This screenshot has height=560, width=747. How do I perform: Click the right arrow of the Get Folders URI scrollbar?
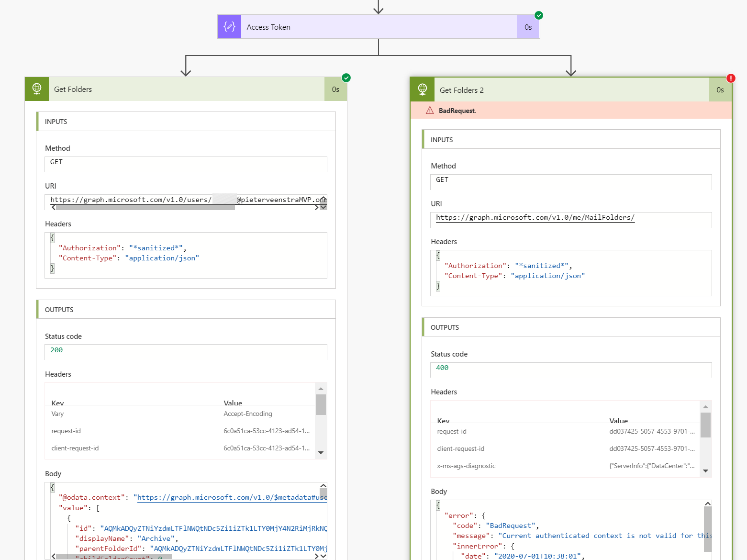[x=316, y=207]
